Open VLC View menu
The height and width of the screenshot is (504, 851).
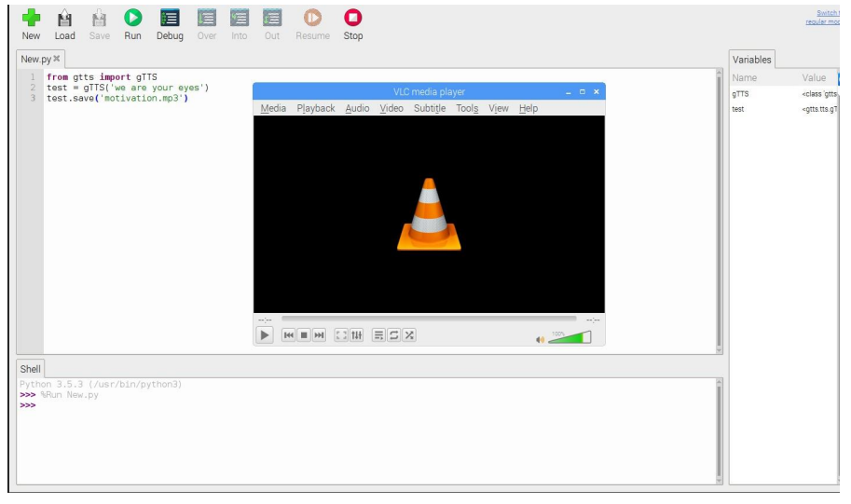(499, 108)
